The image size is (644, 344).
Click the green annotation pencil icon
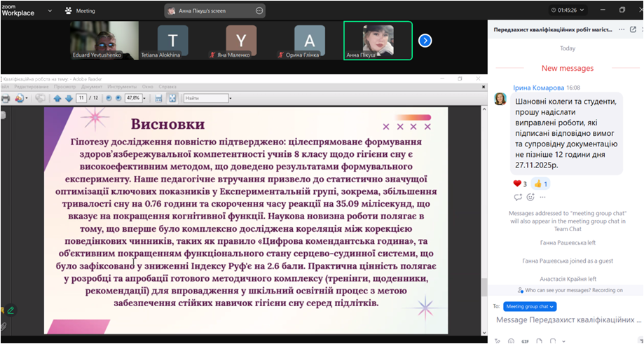coord(11,310)
